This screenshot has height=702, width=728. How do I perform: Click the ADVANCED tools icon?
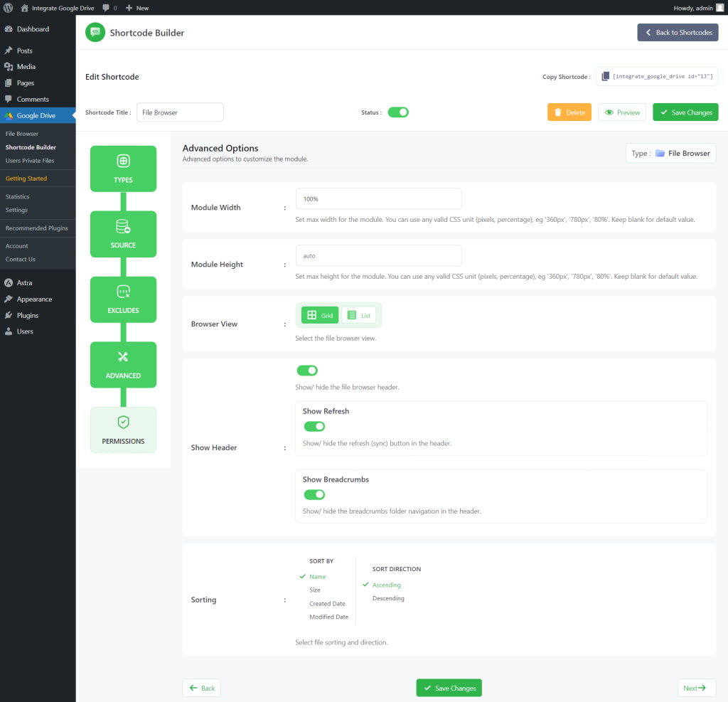pos(123,357)
